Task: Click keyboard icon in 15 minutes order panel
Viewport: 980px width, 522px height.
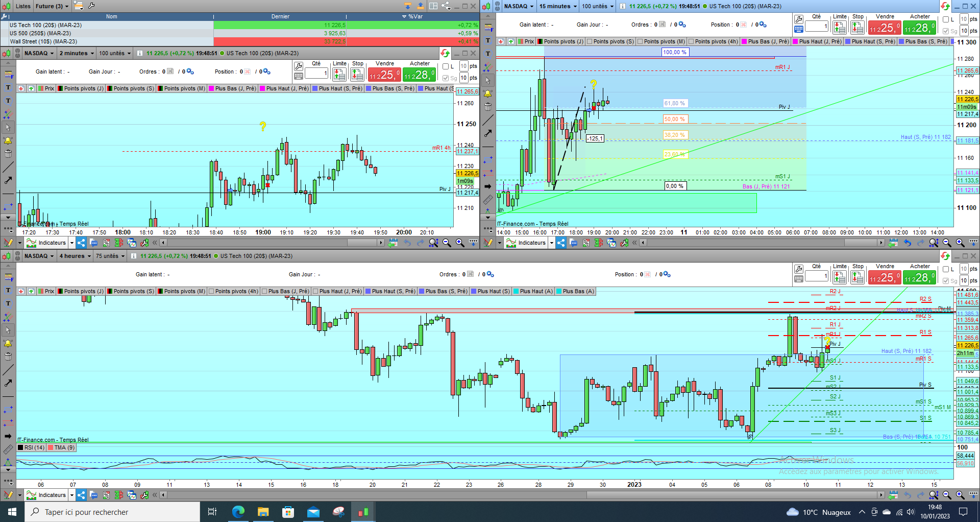Action: (x=799, y=29)
